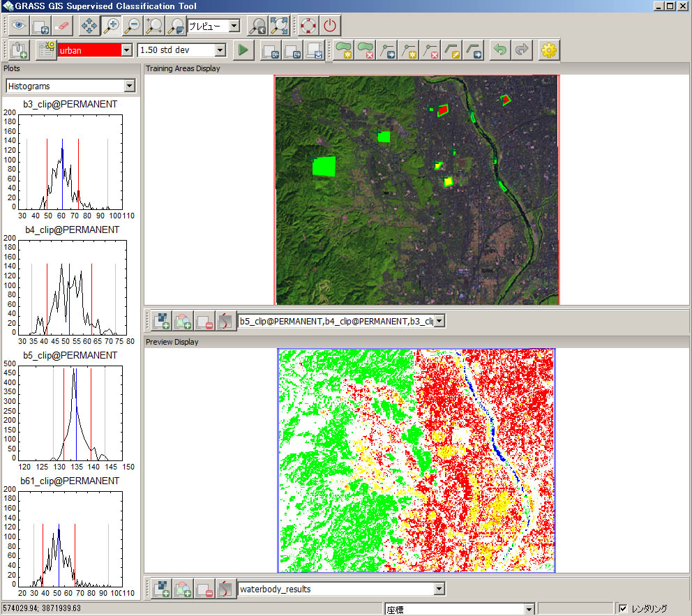Click the erase display eraser icon

point(62,26)
